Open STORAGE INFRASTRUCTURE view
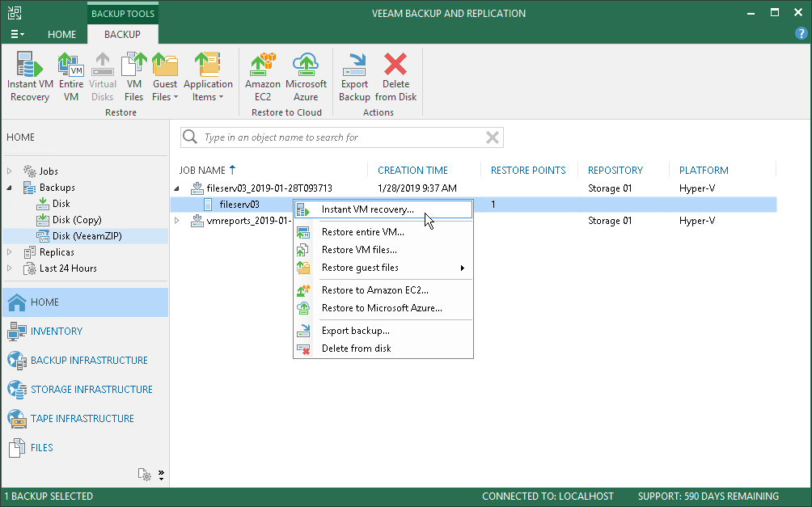This screenshot has width=812, height=507. [86, 389]
